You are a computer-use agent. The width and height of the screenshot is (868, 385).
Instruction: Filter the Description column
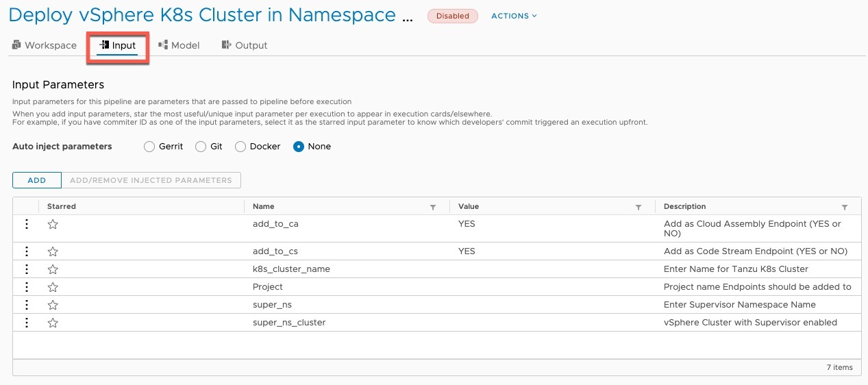click(845, 207)
